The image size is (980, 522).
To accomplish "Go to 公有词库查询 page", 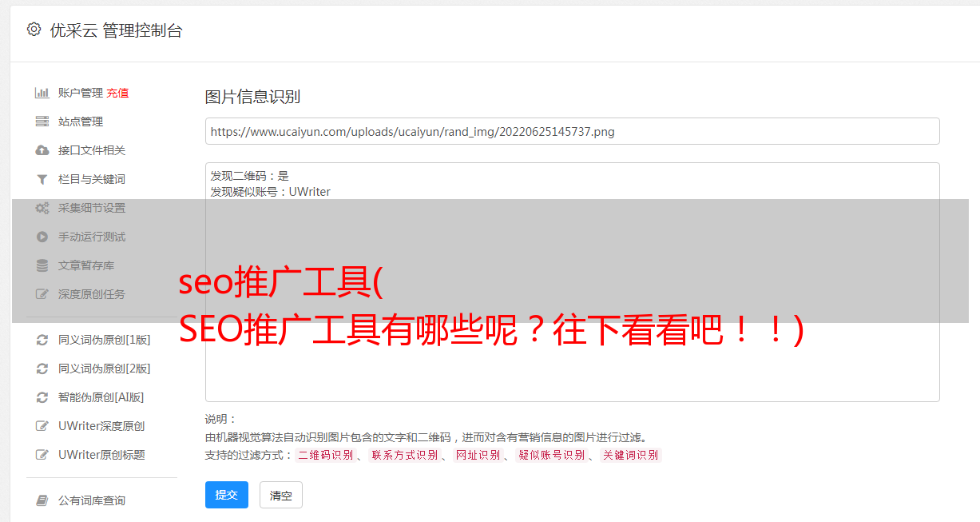I will 92,500.
